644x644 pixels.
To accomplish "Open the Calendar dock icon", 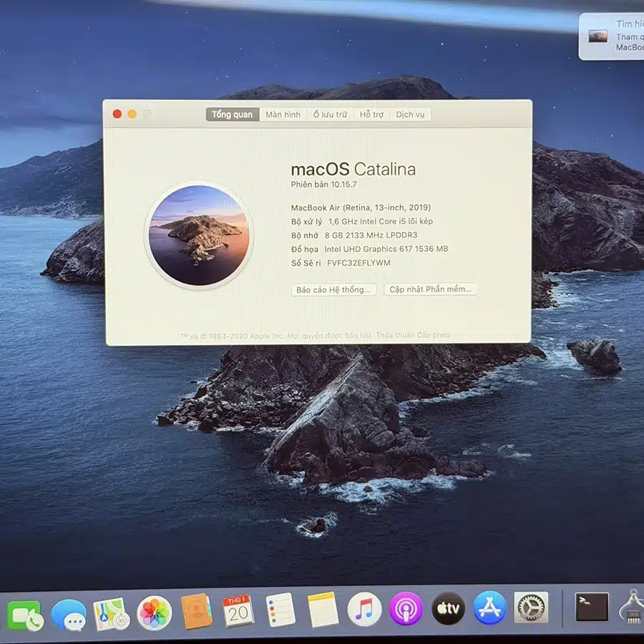I will tap(238, 610).
